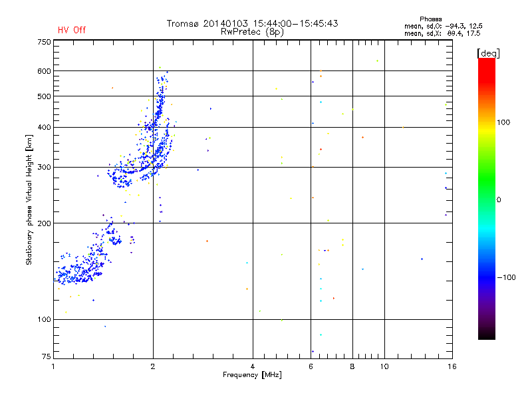
Task: Select the 'mean, sd,O: -94.3, 12.5' line
Action: tap(443, 26)
